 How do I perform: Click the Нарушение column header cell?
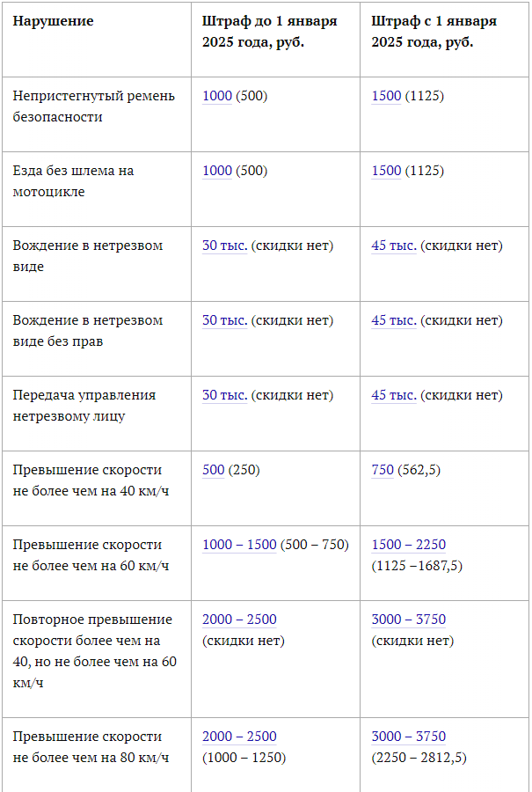coord(97,40)
